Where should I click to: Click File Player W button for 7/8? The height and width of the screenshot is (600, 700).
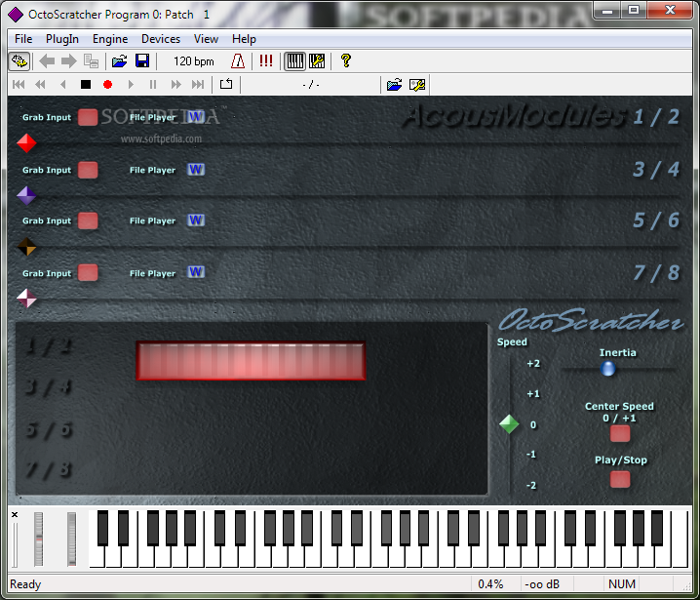(x=196, y=272)
